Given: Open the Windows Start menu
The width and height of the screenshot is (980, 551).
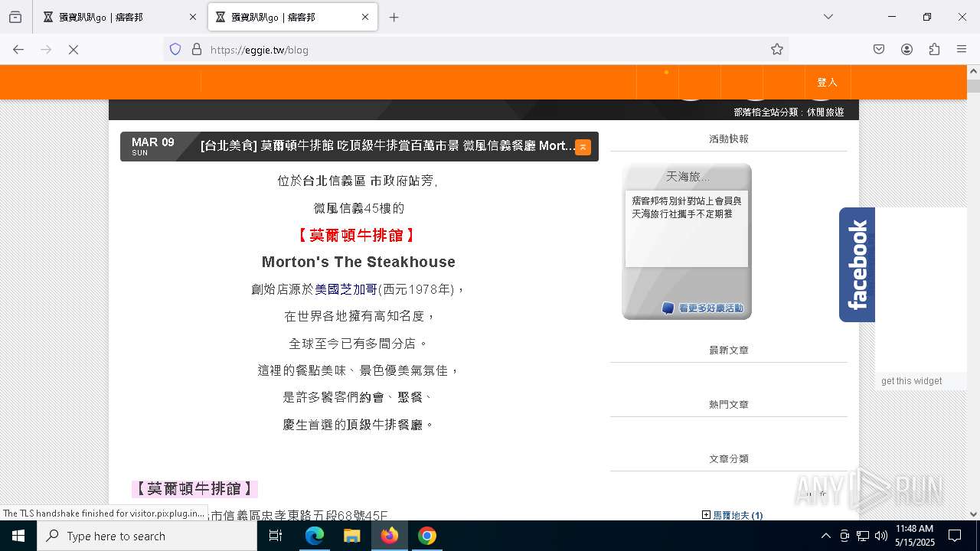Looking at the screenshot, I should 18,536.
